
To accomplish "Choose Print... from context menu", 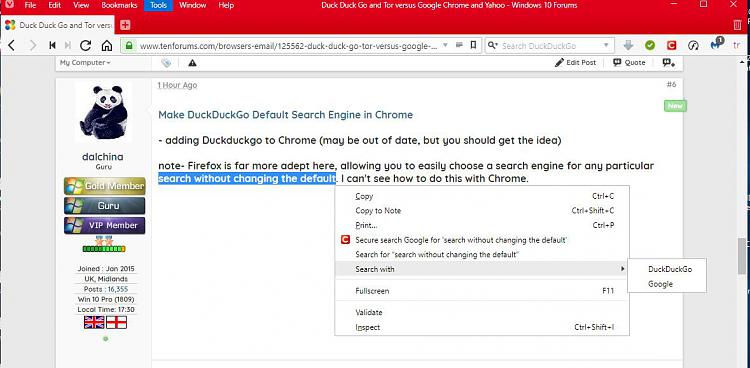I will point(482,225).
